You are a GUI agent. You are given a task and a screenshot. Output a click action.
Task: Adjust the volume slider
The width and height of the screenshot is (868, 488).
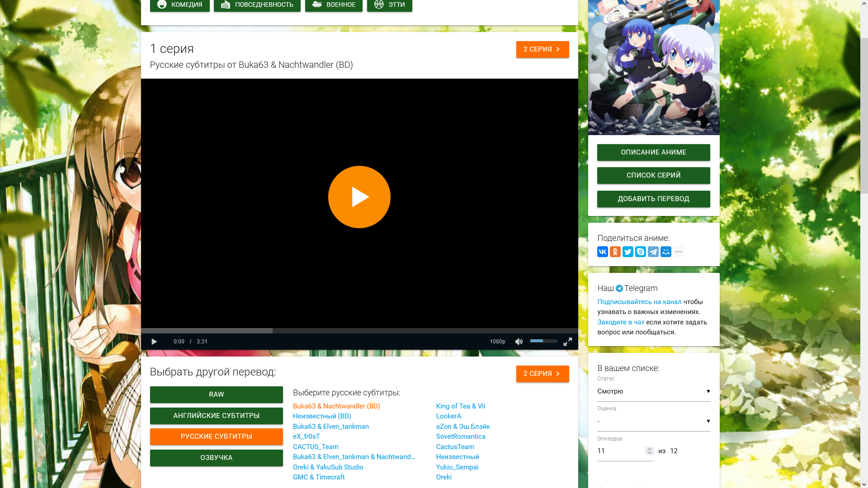[x=543, y=341]
